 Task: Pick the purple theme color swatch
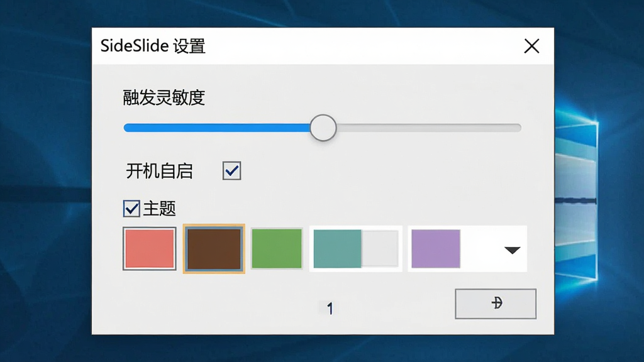436,249
